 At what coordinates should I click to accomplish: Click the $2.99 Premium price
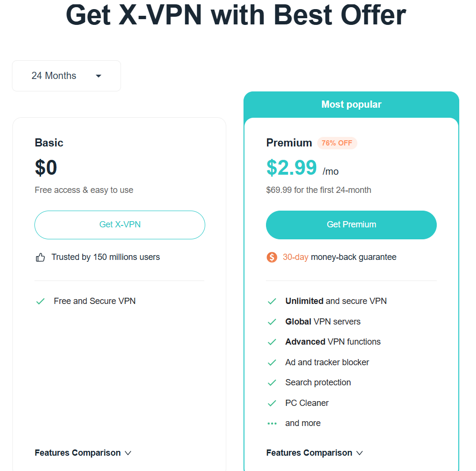[291, 168]
